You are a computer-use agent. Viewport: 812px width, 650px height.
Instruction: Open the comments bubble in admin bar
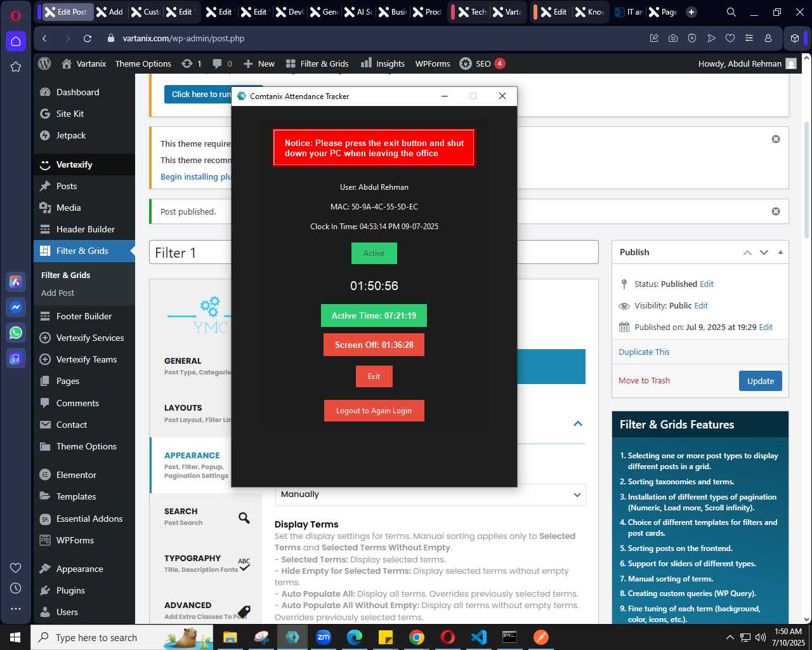point(222,63)
